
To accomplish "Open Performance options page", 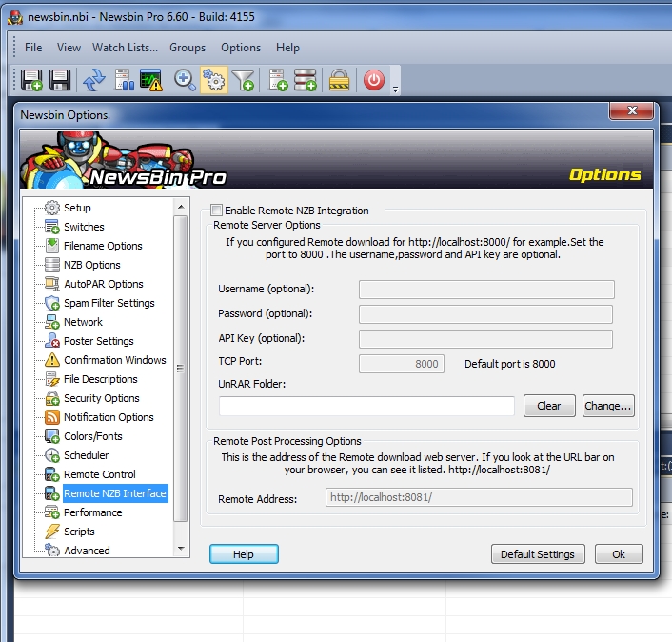I will (x=93, y=512).
